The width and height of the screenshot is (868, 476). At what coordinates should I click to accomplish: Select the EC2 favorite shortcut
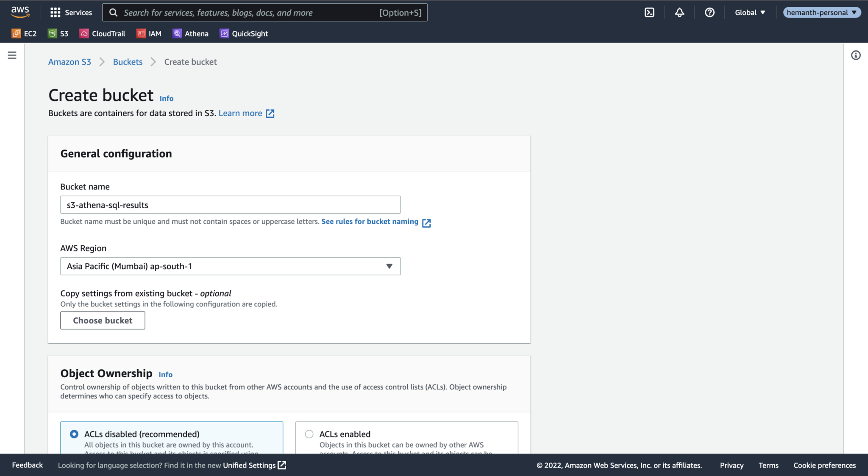(24, 33)
